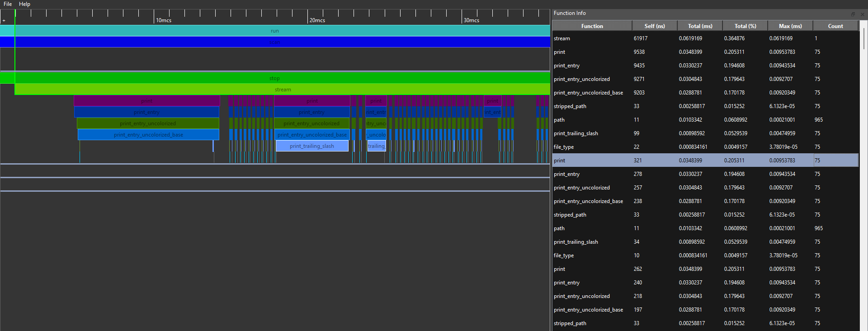Sort table by Max (ms) column header

(790, 26)
